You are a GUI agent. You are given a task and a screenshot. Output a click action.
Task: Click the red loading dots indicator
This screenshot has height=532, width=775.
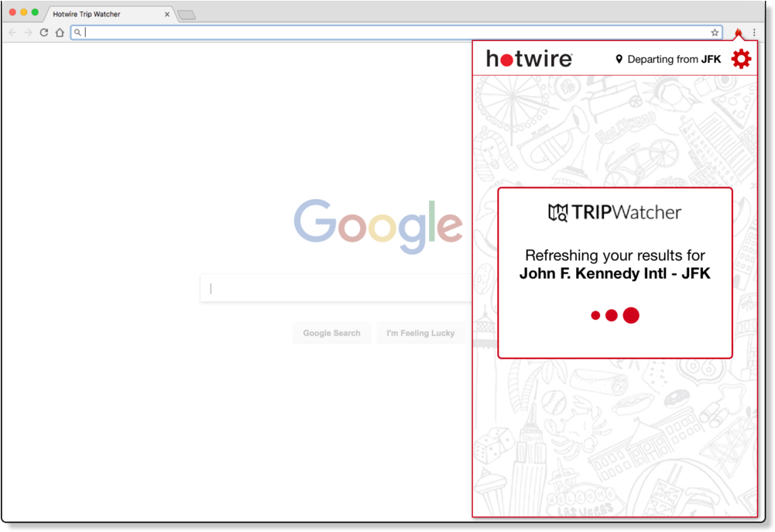[616, 315]
